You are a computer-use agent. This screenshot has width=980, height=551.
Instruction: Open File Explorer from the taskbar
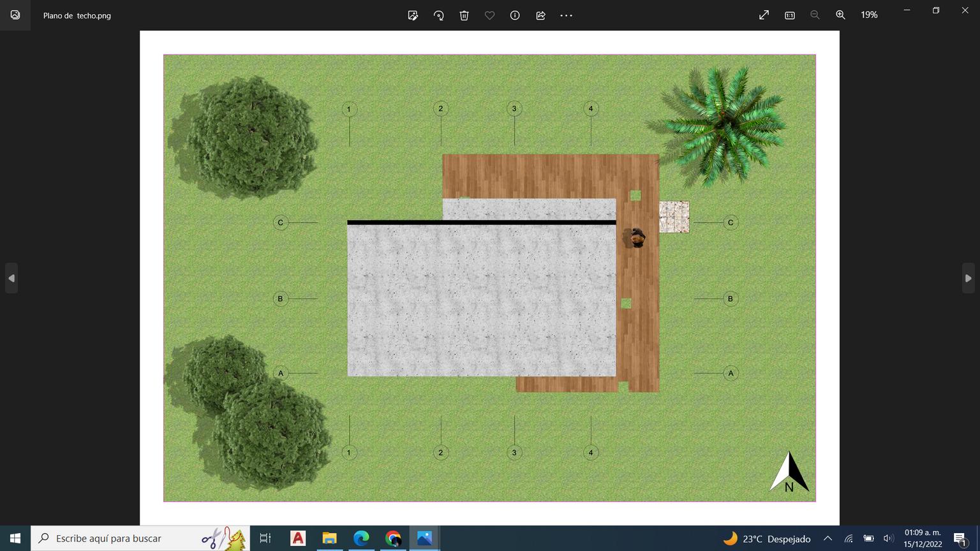[329, 538]
